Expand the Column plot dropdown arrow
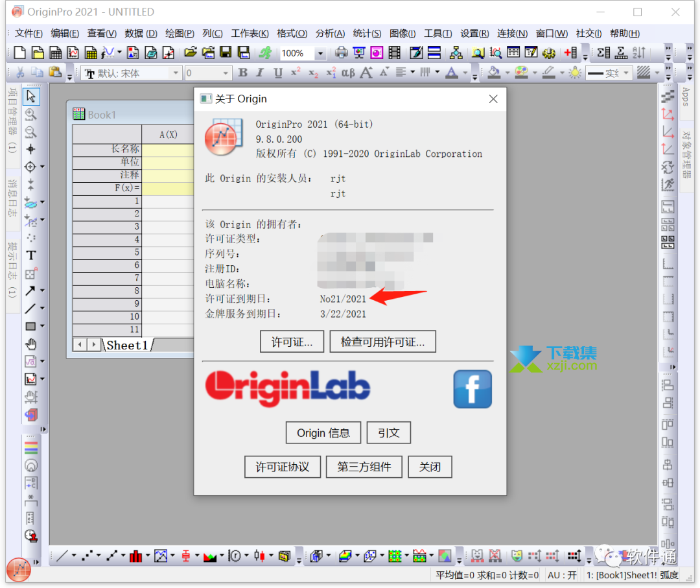The image size is (700, 588). click(x=147, y=556)
